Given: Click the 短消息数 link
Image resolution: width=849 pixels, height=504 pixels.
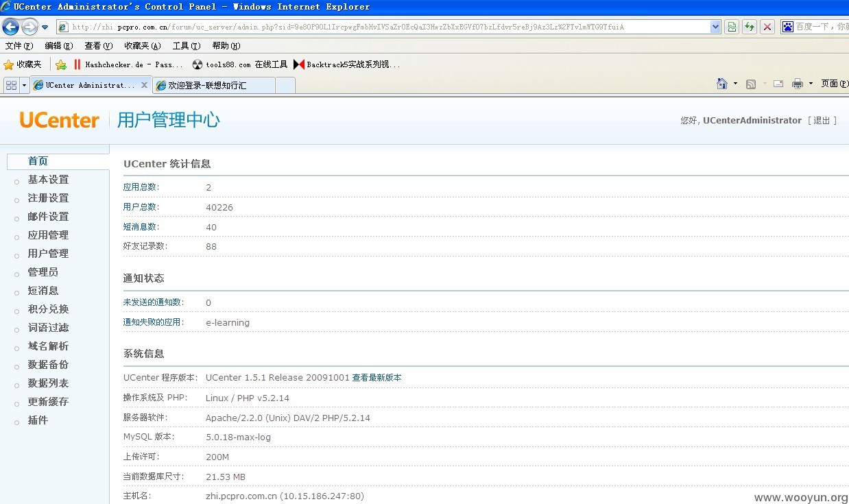Looking at the screenshot, I should [141, 227].
